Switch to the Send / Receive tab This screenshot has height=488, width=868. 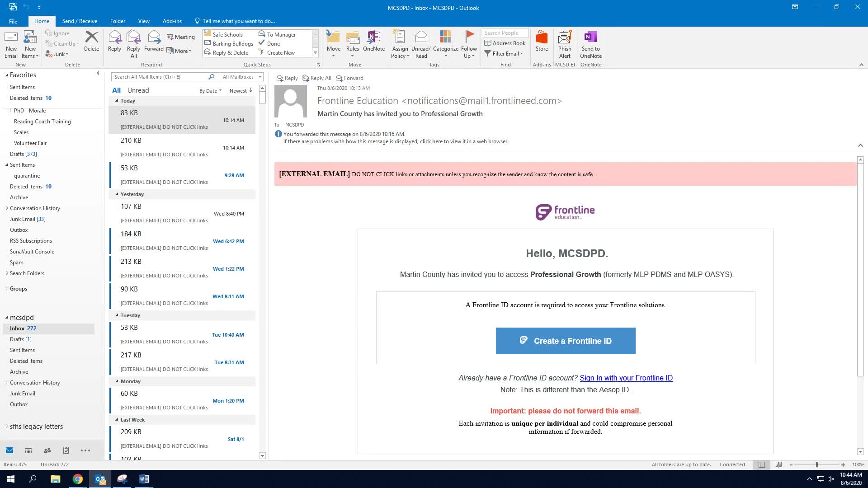(80, 21)
